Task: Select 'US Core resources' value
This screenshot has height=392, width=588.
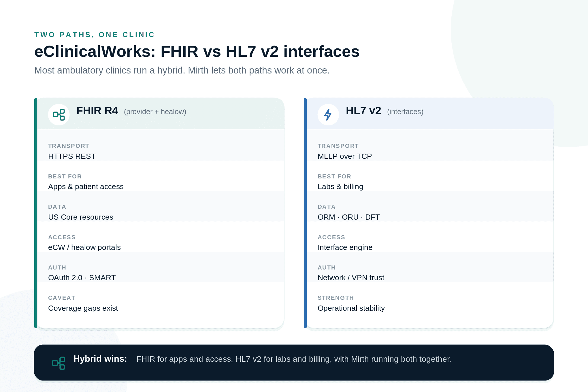Action: click(x=81, y=217)
